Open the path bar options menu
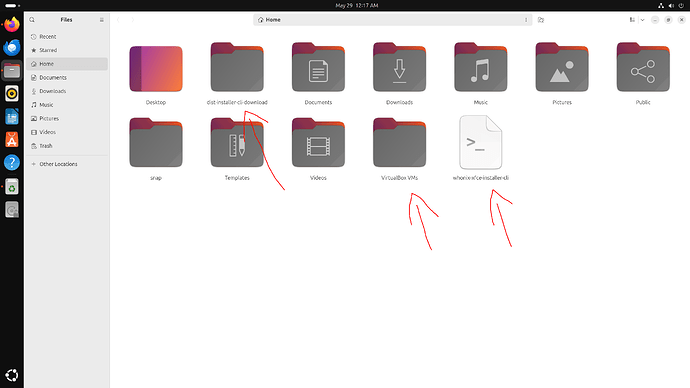The image size is (690, 388). pos(526,20)
